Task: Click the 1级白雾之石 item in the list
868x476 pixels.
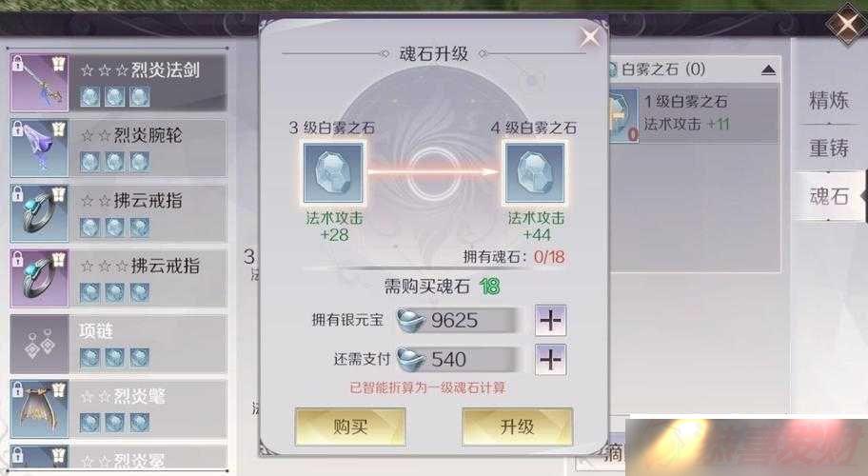Action: coord(694,113)
